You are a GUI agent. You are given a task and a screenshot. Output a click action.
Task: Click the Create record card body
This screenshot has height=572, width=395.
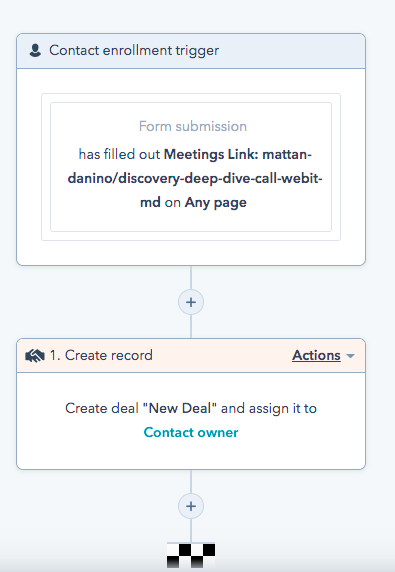[x=191, y=421]
